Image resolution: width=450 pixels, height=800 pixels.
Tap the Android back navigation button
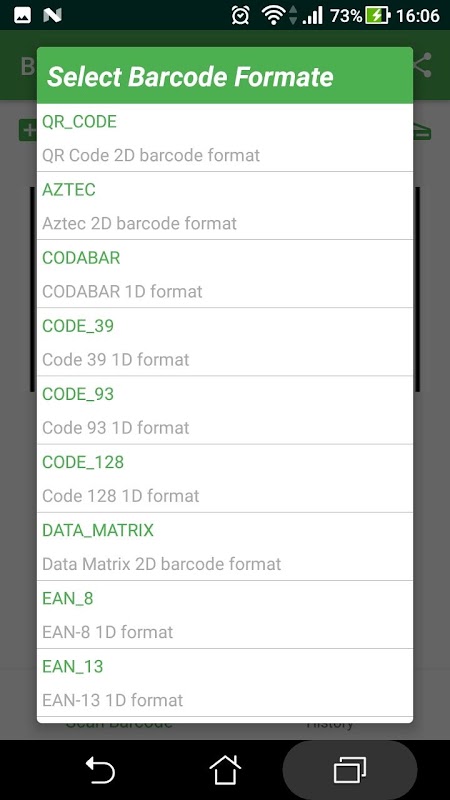tap(100, 769)
